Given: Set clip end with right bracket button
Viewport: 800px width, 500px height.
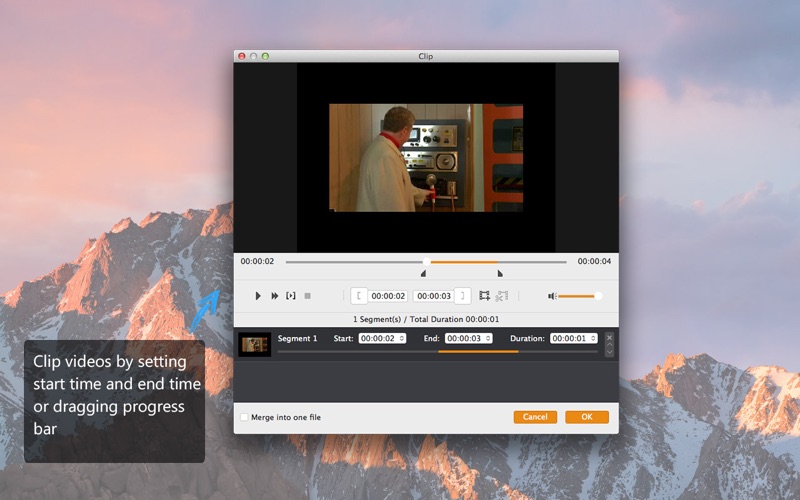Looking at the screenshot, I should (463, 296).
